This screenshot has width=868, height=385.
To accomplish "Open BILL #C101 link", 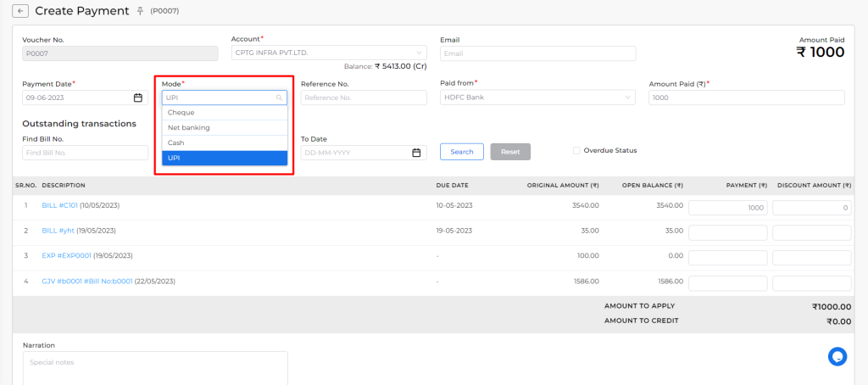I will 60,205.
